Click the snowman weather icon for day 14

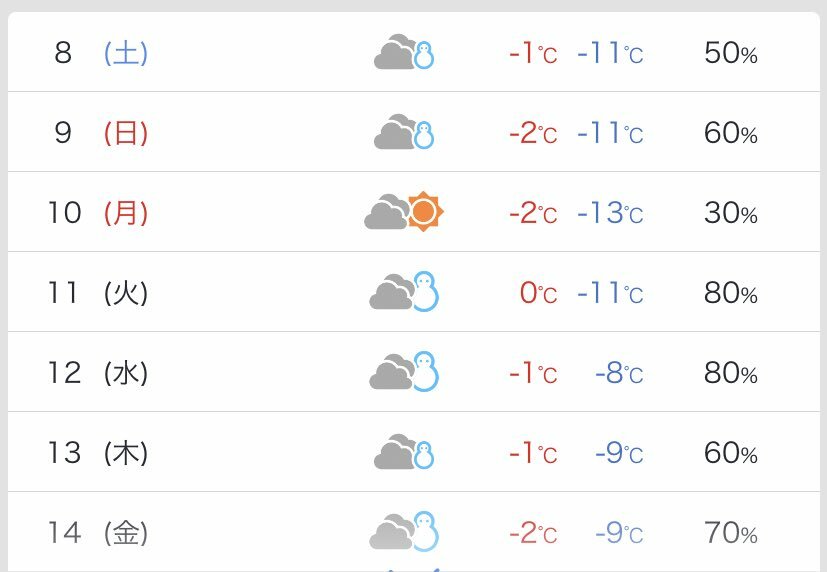tap(404, 531)
